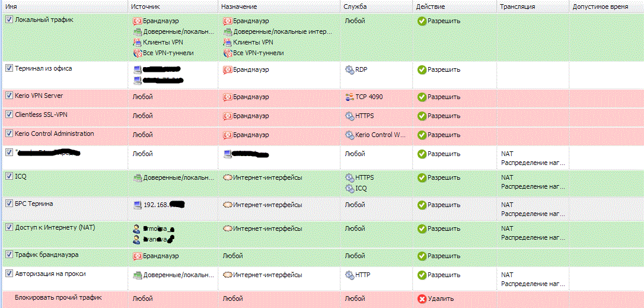
Task: Uncheck the Локальный трафик rule checkbox
Action: pos(9,19)
